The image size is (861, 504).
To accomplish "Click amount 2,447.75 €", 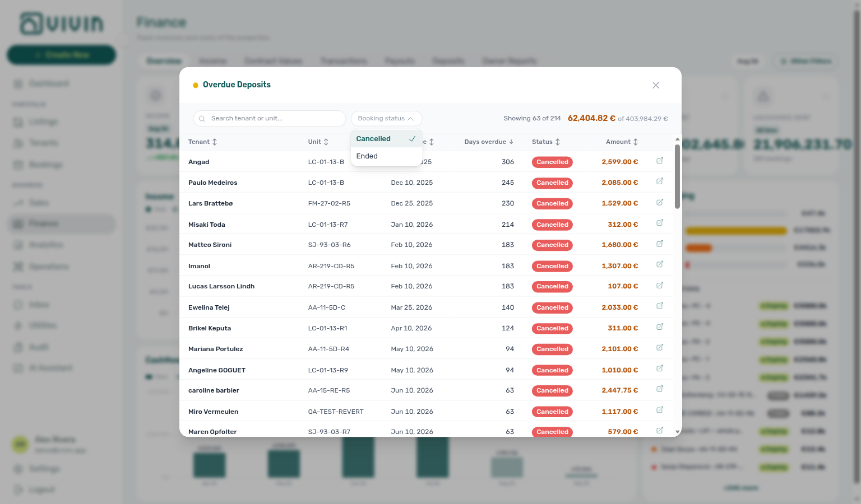I will (620, 391).
